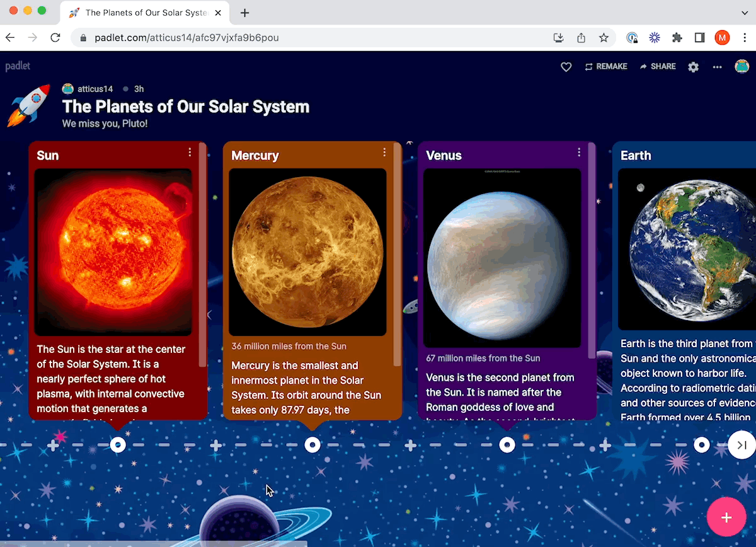The height and width of the screenshot is (547, 756).
Task: Open the Earth planet image
Action: click(687, 249)
